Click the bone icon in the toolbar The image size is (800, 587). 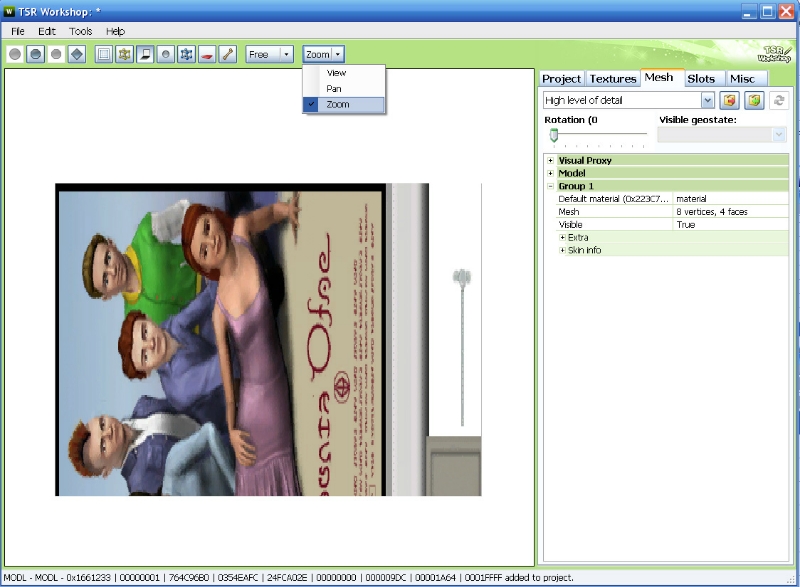tap(228, 54)
